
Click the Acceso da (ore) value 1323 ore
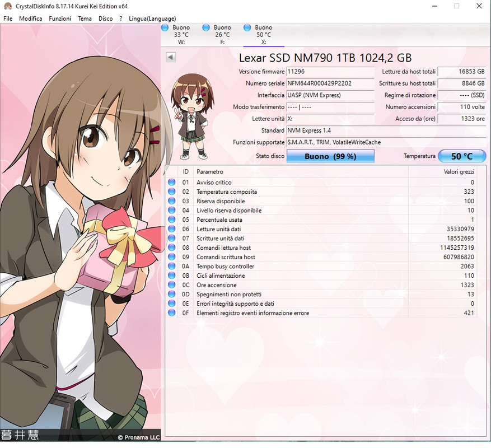[x=461, y=119]
